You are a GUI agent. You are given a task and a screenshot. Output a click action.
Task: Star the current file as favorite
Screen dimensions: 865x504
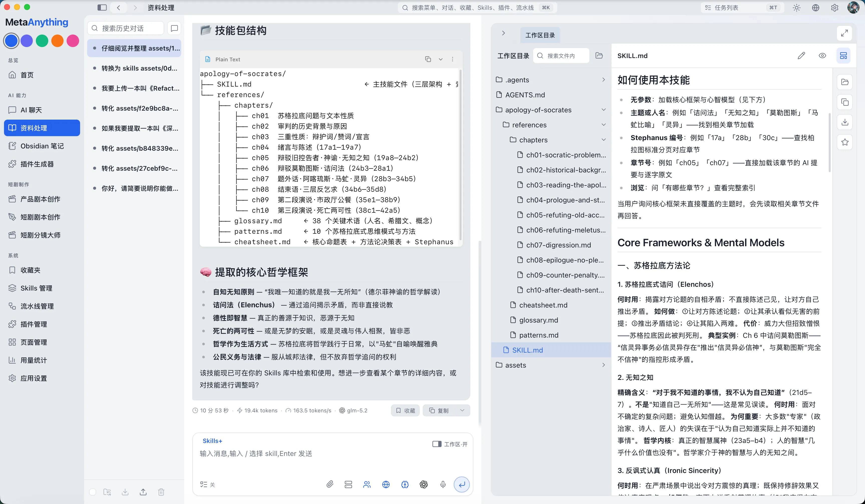click(845, 142)
